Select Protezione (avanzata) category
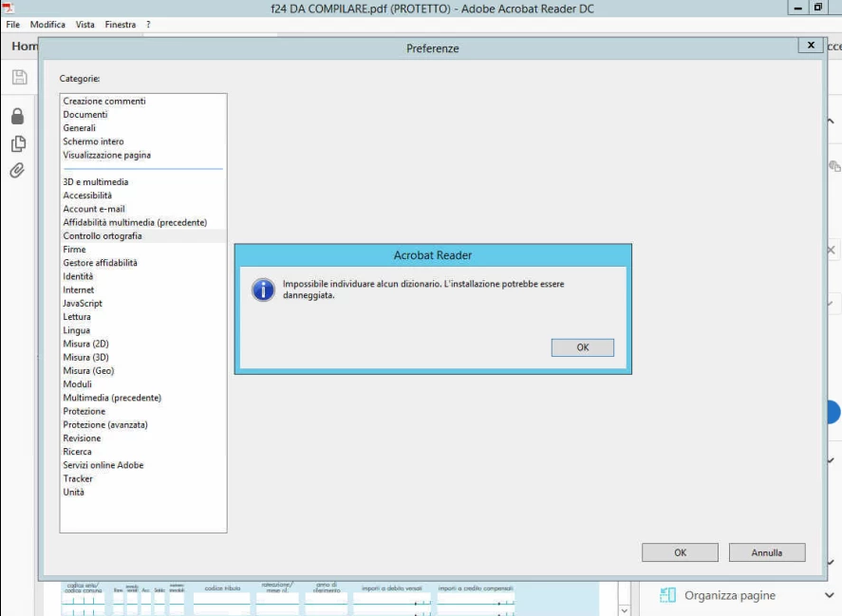Viewport: 842px width, 616px height. point(142,424)
